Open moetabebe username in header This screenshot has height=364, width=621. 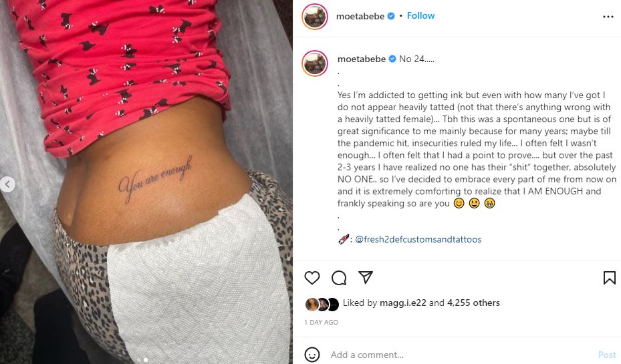click(x=360, y=16)
